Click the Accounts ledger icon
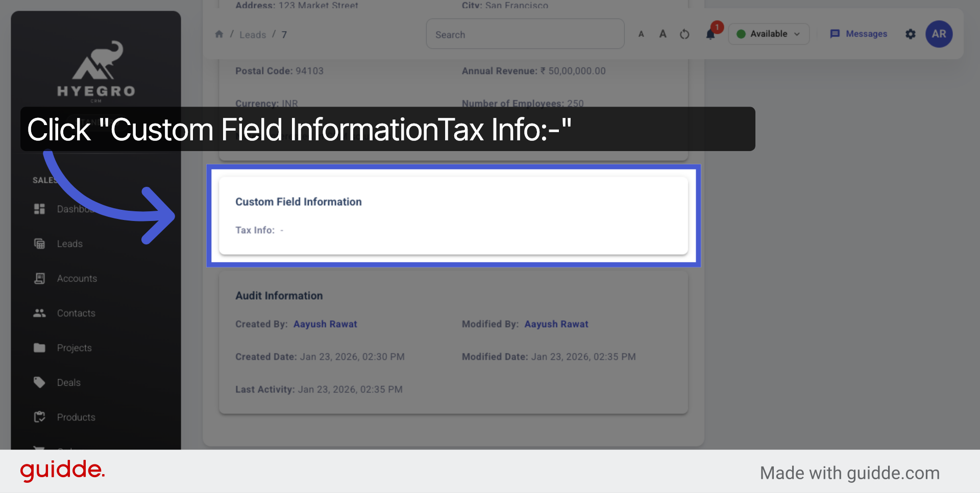 pos(39,278)
